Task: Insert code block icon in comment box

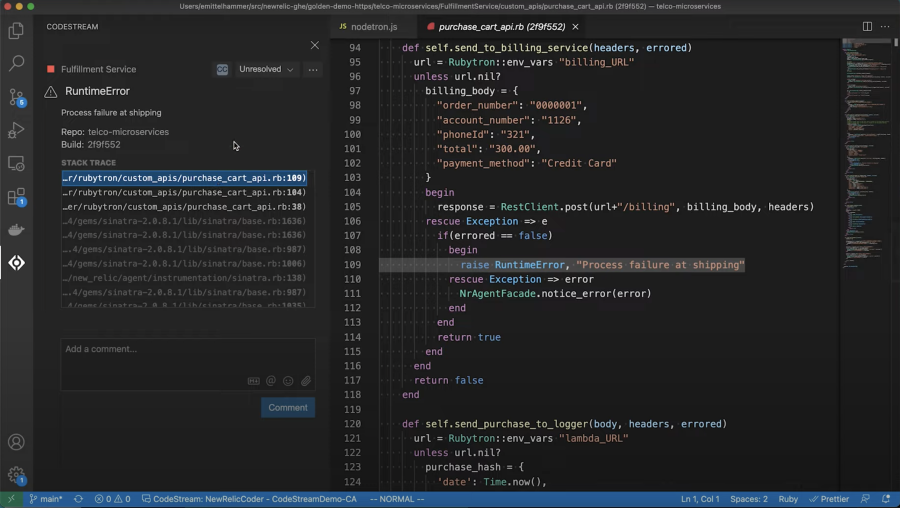Action: point(253,381)
